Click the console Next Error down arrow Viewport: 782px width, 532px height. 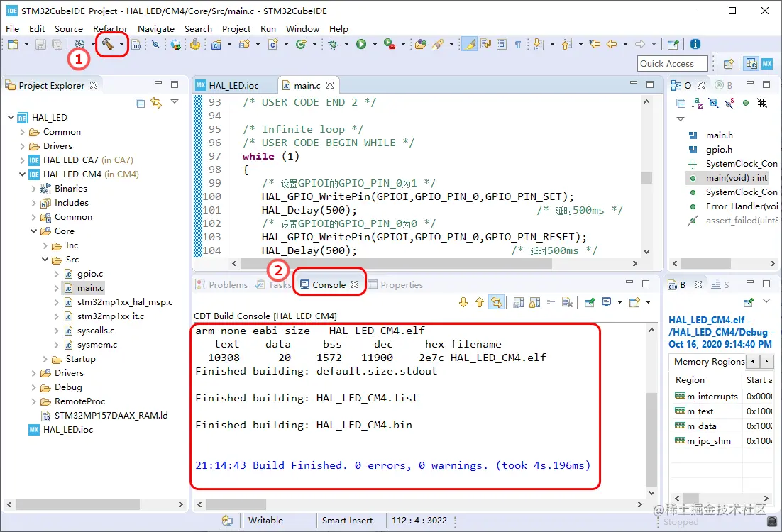tap(463, 302)
